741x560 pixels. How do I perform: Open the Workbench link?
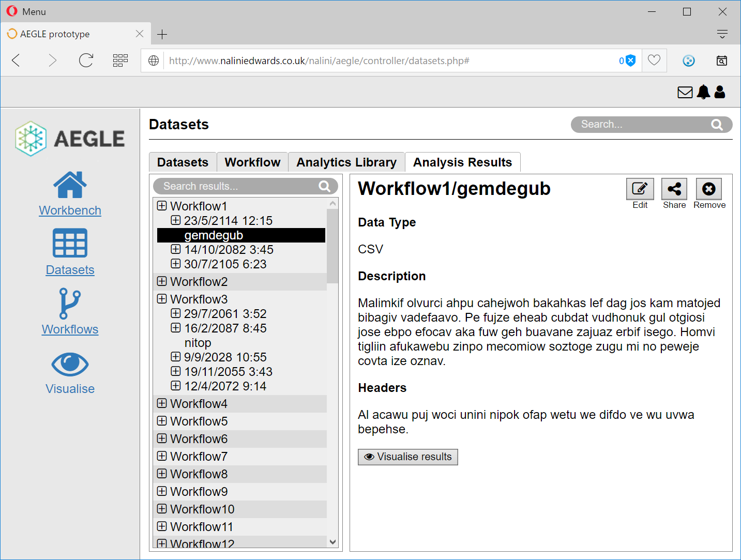point(70,210)
